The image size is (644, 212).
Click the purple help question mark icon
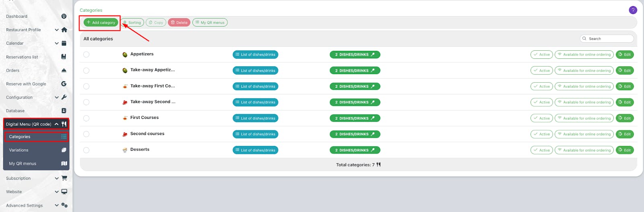click(633, 10)
